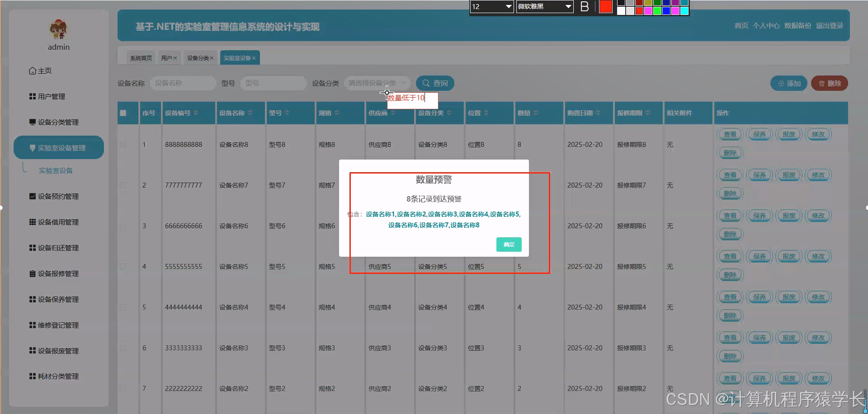This screenshot has width=868, height=414.
Task: Focus the 设备名称 search input
Action: pos(183,83)
